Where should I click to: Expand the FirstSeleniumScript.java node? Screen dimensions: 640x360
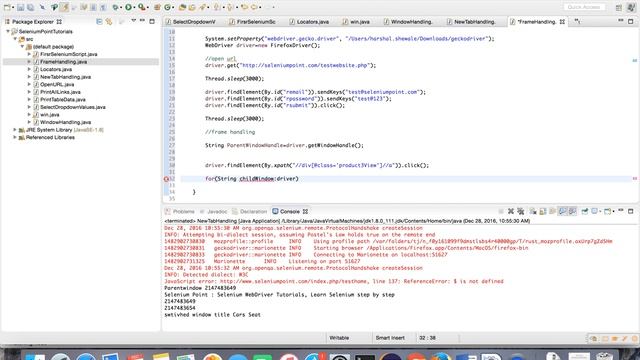click(x=29, y=54)
